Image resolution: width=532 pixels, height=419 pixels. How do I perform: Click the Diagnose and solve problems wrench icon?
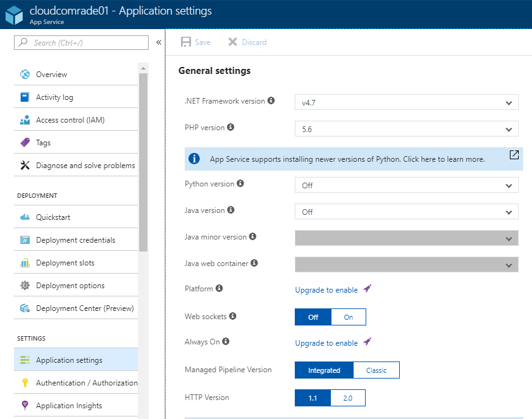25,166
